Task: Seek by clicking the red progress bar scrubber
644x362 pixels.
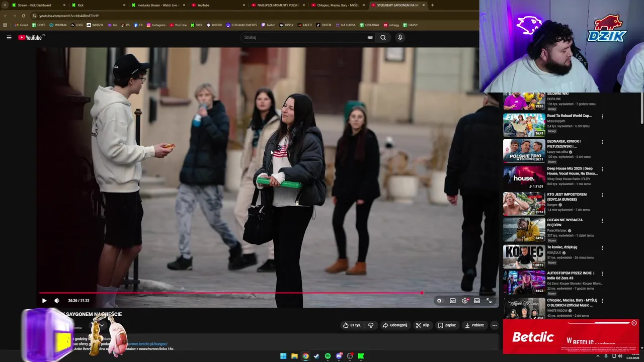Action: click(422, 293)
